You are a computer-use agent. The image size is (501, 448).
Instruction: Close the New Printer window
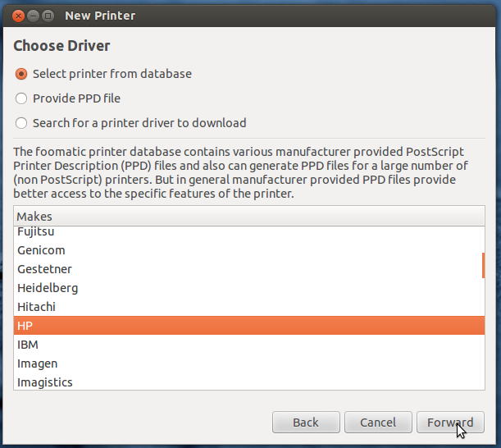coord(18,16)
